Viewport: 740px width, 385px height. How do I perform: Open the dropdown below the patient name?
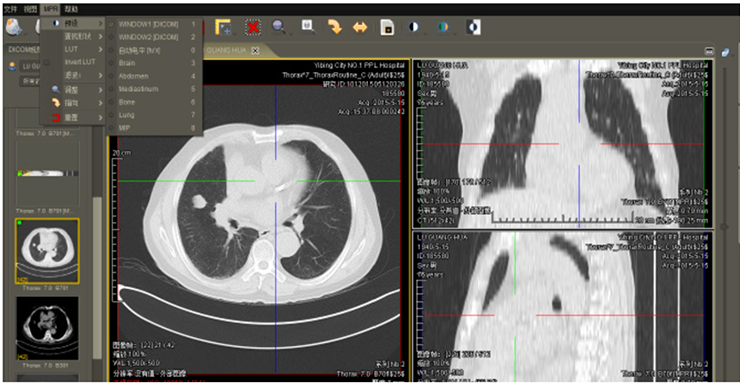point(31,81)
